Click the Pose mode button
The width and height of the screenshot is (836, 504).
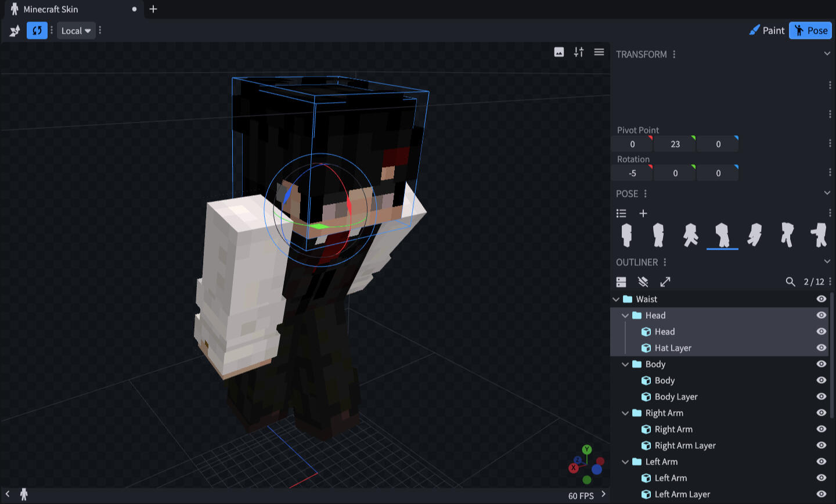[x=810, y=31]
